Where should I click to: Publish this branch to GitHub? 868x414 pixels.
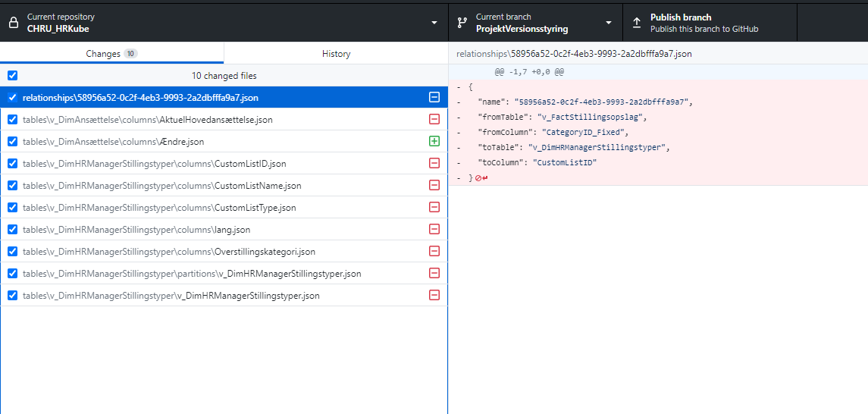pos(710,23)
